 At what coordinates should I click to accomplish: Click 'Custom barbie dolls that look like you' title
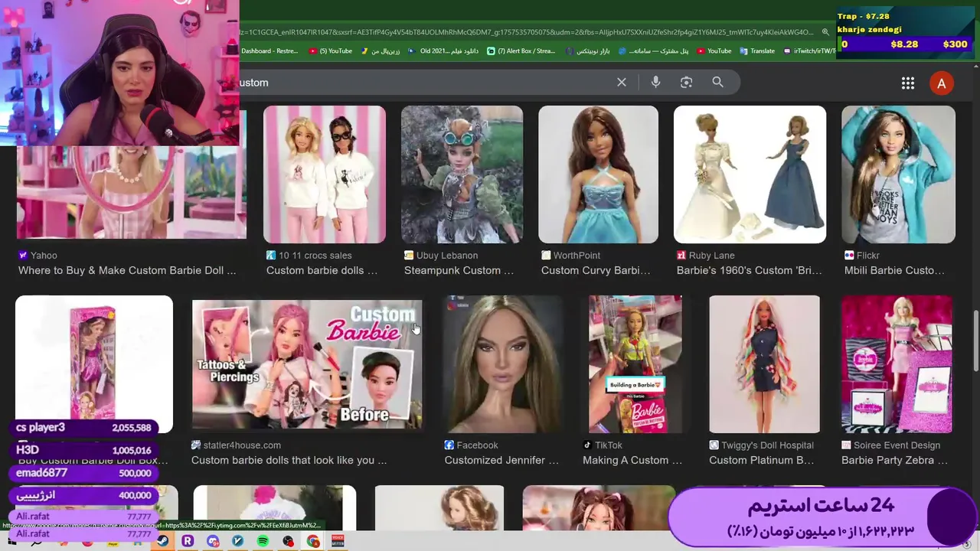coord(289,460)
